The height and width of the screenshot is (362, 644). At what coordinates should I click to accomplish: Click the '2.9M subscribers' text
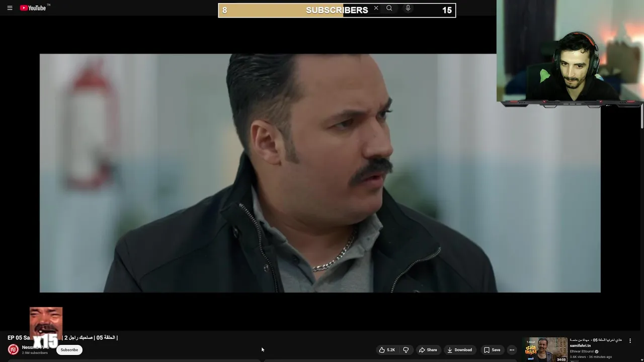(35, 353)
